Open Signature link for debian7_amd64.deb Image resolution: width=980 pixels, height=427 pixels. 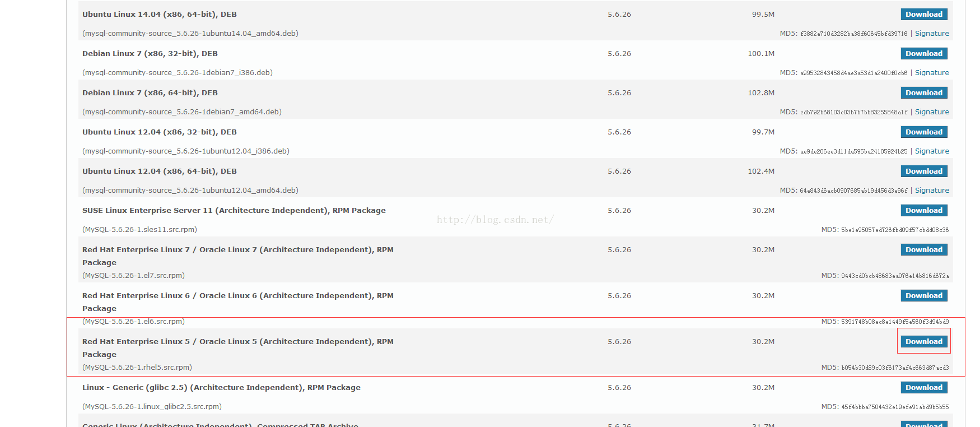[932, 112]
